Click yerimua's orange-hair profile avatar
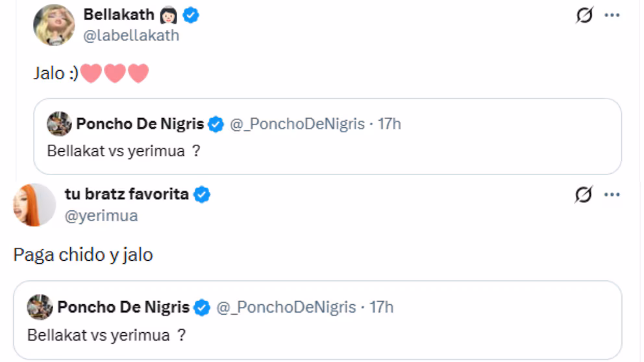This screenshot has height=362, width=644. [x=34, y=204]
